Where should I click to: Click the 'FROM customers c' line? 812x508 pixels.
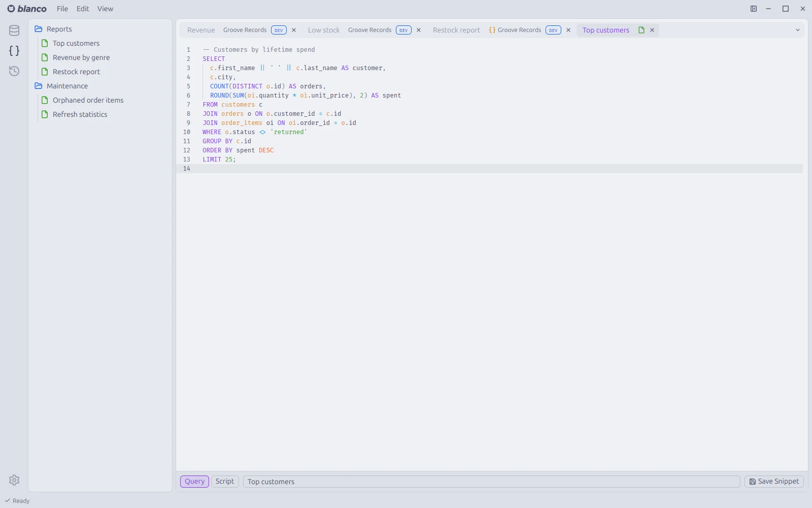click(232, 105)
